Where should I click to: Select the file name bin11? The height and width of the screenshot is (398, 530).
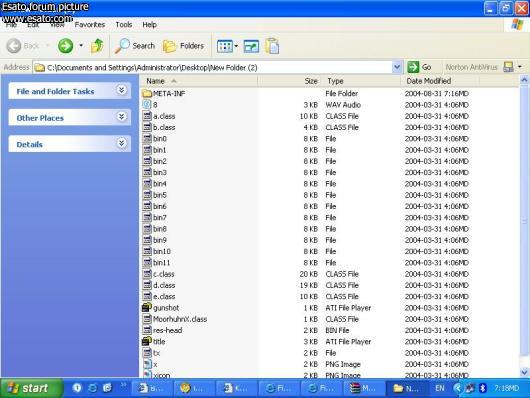coord(162,263)
